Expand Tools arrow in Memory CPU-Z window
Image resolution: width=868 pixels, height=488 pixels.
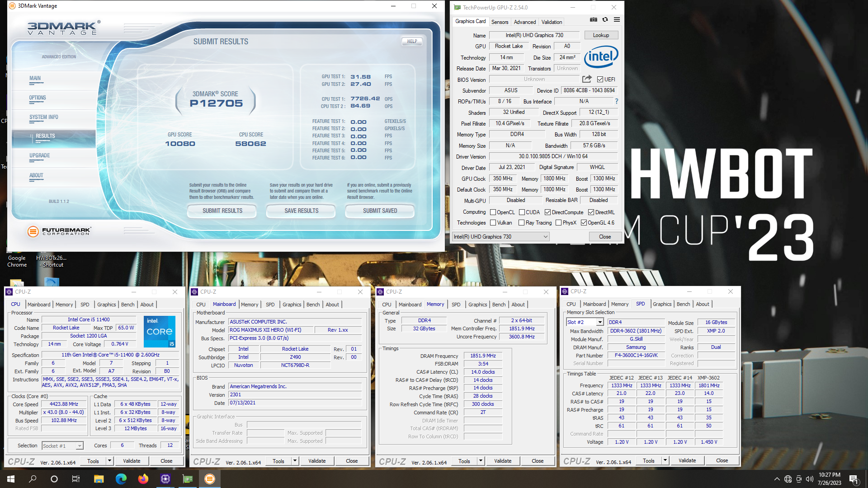tap(481, 461)
